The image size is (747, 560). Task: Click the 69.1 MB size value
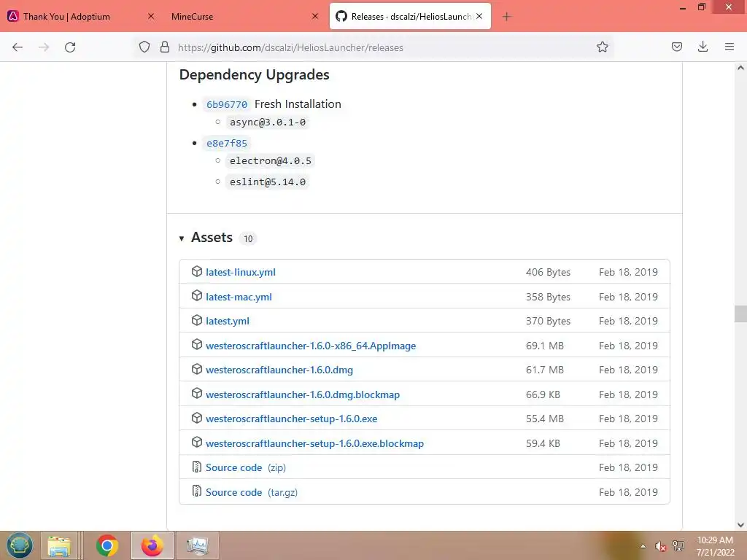point(544,346)
